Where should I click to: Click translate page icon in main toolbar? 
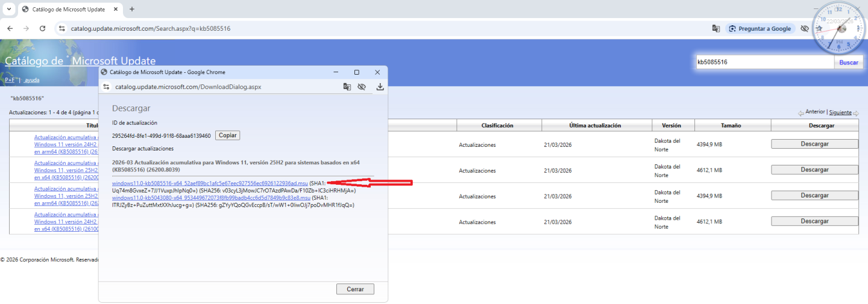click(x=715, y=28)
